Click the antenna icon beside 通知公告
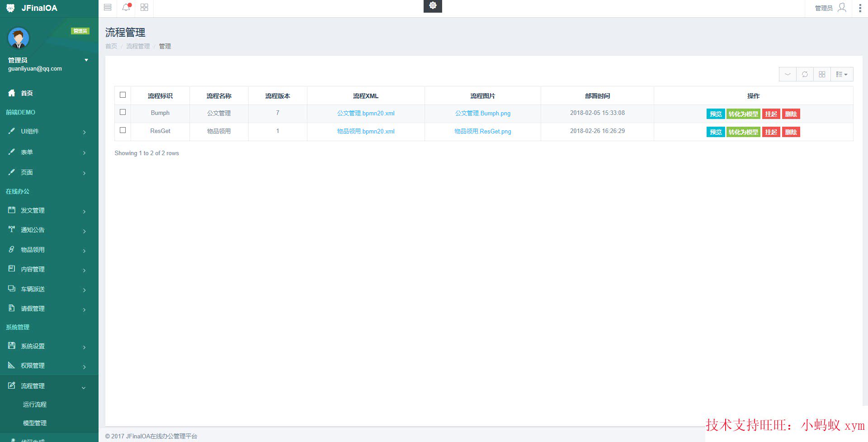 pyautogui.click(x=12, y=229)
